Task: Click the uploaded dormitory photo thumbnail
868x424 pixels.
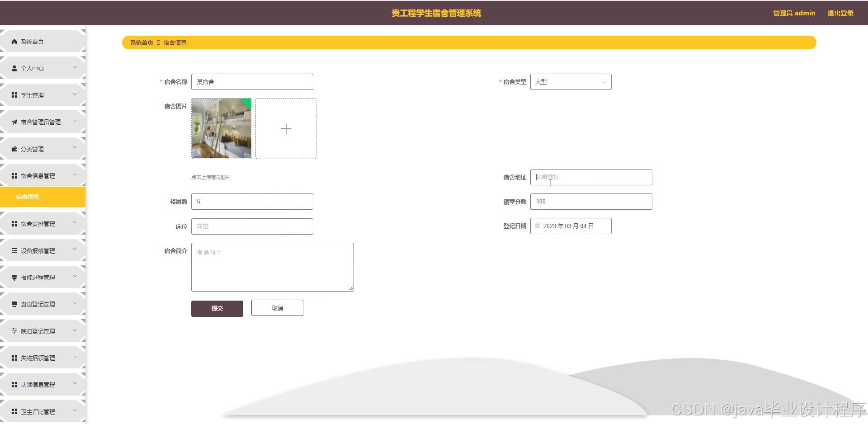Action: [x=222, y=128]
